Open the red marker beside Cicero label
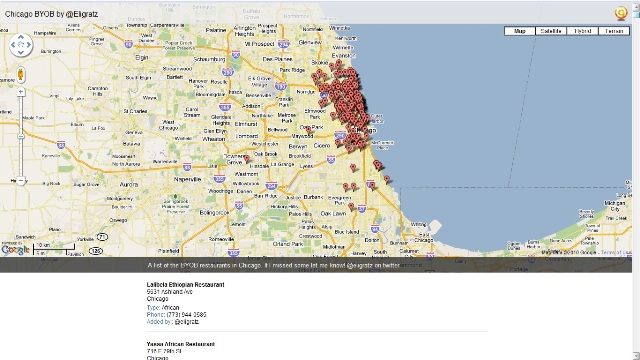The height and width of the screenshot is (360, 640). click(338, 142)
